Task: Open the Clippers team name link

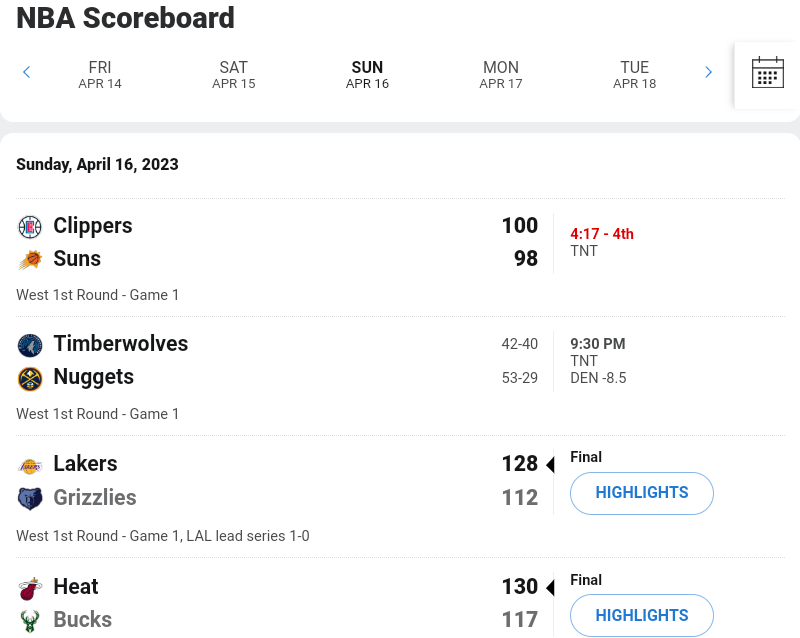Action: (93, 226)
